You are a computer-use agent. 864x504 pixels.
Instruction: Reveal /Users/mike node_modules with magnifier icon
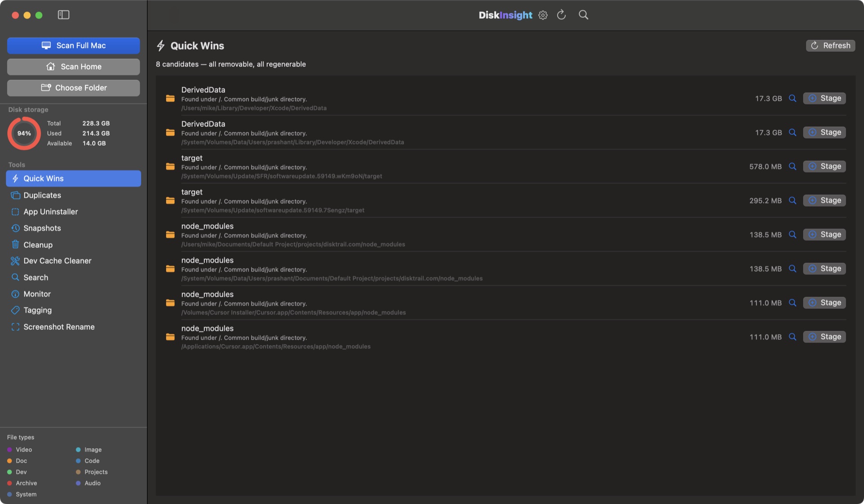pyautogui.click(x=792, y=234)
